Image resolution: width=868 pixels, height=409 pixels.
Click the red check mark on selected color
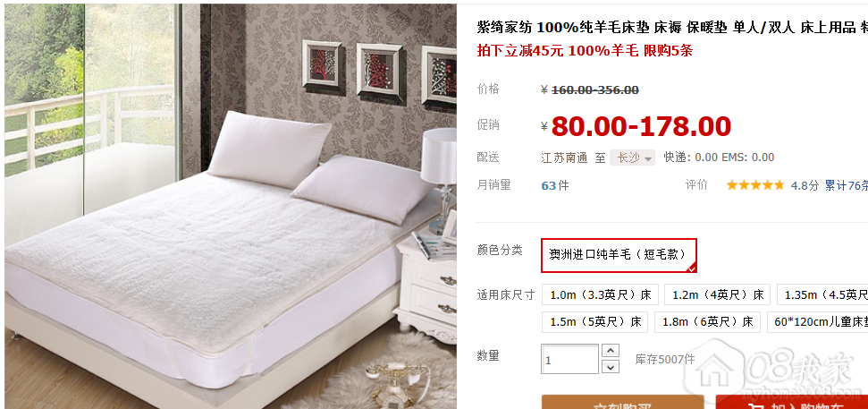[691, 268]
